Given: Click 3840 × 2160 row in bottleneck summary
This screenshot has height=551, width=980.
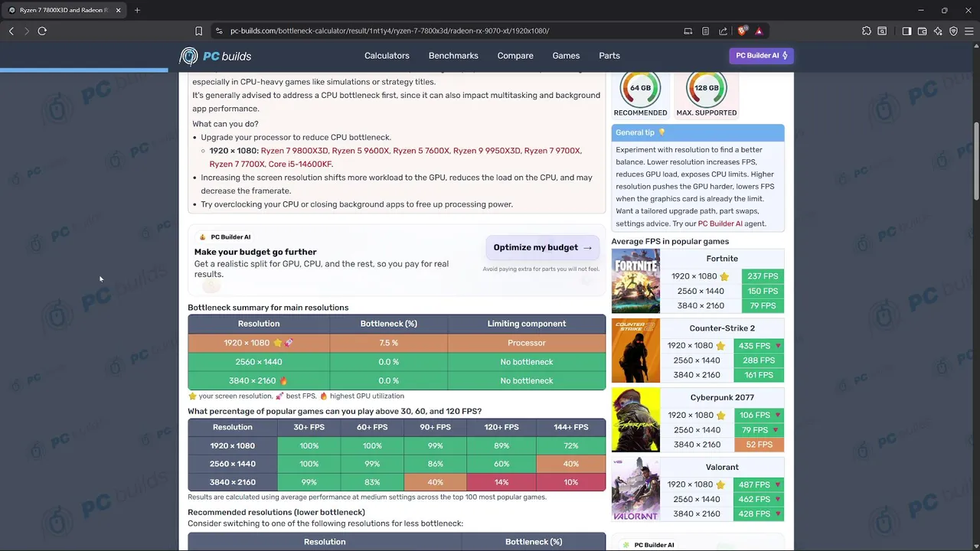Looking at the screenshot, I should [397, 380].
